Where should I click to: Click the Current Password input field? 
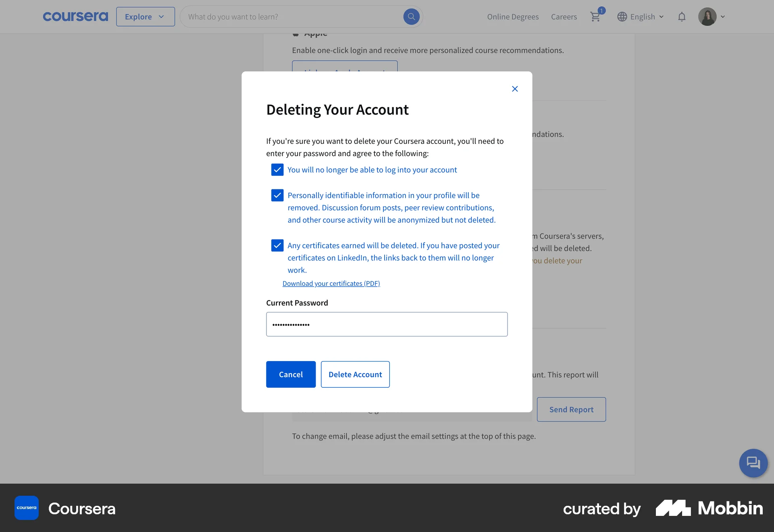(x=387, y=324)
